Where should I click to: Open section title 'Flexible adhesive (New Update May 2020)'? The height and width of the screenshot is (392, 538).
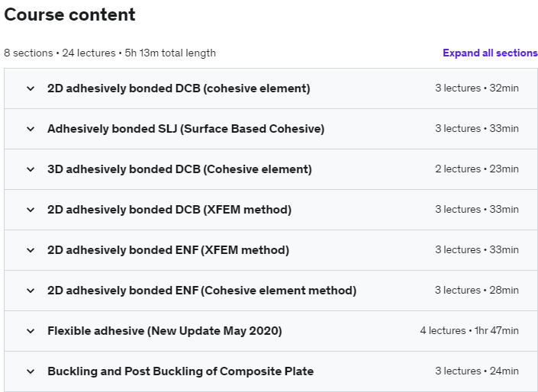(x=165, y=331)
